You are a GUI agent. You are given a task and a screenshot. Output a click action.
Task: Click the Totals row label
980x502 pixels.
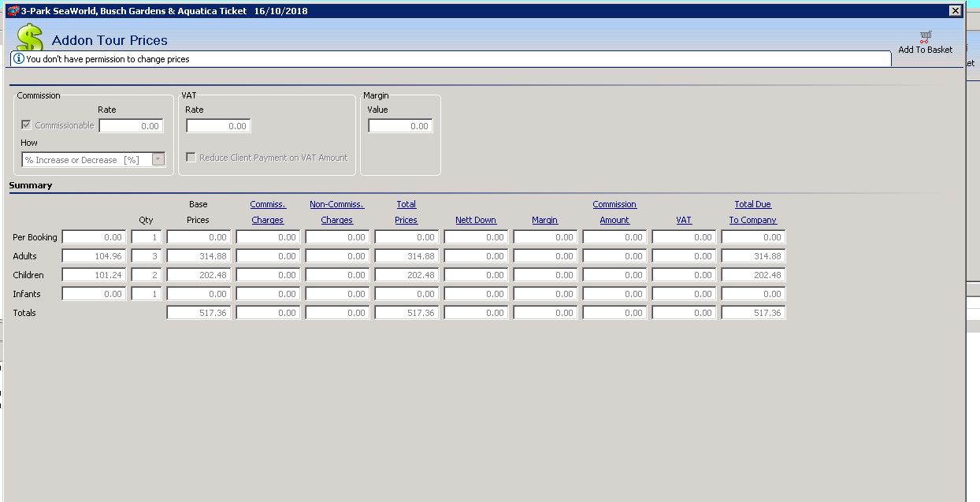(24, 313)
